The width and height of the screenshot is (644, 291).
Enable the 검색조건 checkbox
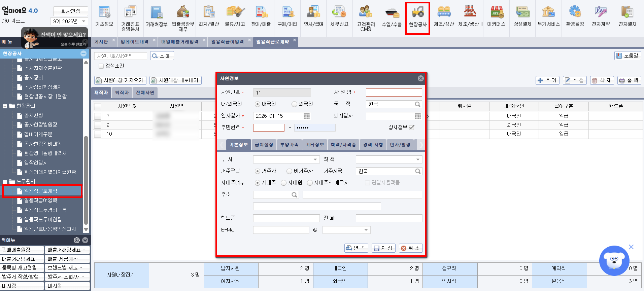click(x=101, y=66)
